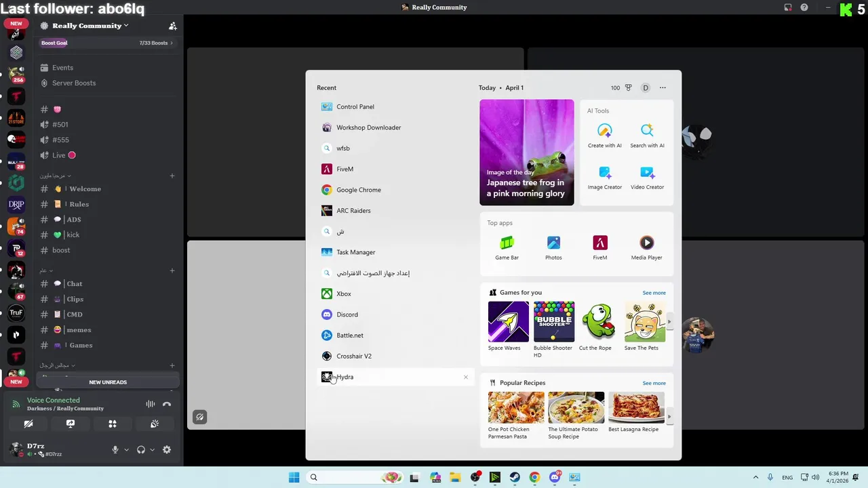Open Task Manager from Recent list
Screen dimensions: 868x488
point(395,252)
